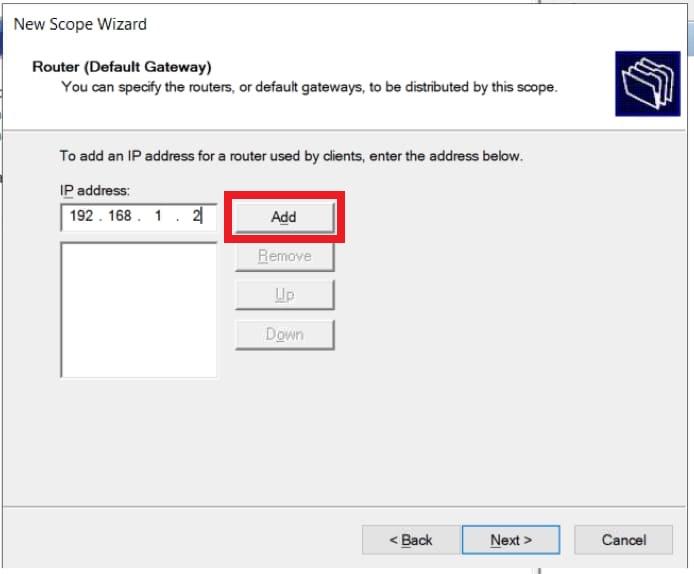Click the third octet containing 1
Viewport: 694px width, 574px height.
[158, 216]
